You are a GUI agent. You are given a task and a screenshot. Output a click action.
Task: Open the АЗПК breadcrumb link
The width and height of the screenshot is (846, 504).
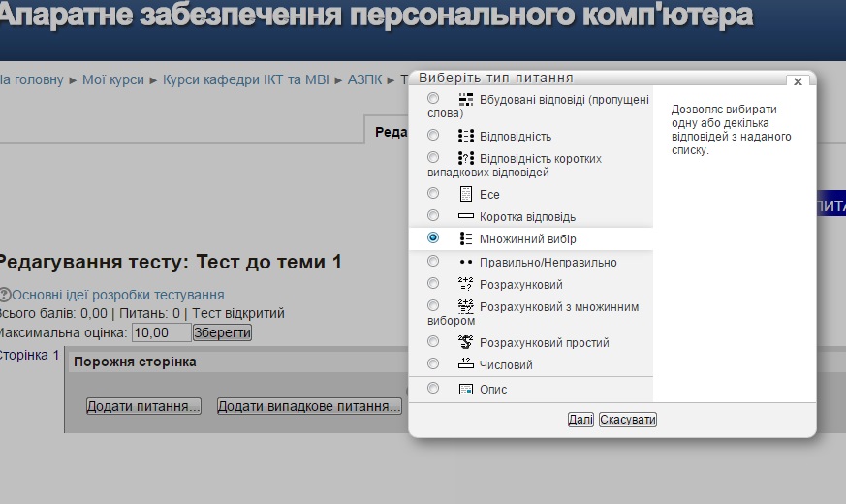pyautogui.click(x=364, y=79)
